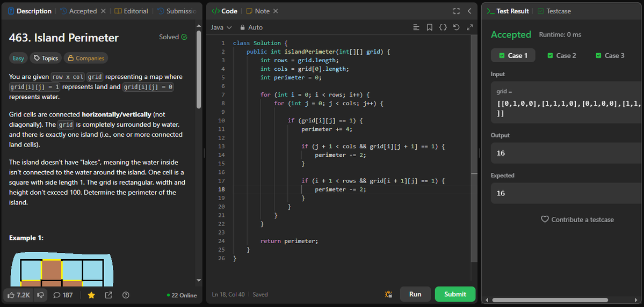644x307 pixels.
Task: Click the share external link icon
Action: (109, 295)
